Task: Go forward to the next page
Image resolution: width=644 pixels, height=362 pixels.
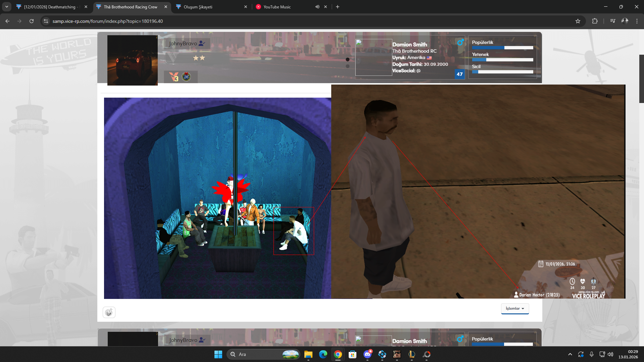Action: (x=19, y=21)
